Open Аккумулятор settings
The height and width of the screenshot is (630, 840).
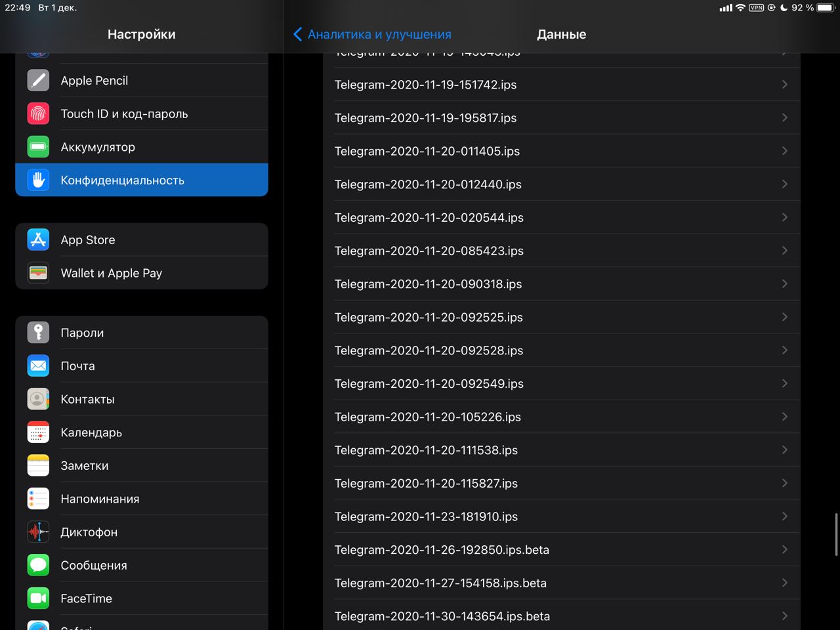pyautogui.click(x=142, y=147)
